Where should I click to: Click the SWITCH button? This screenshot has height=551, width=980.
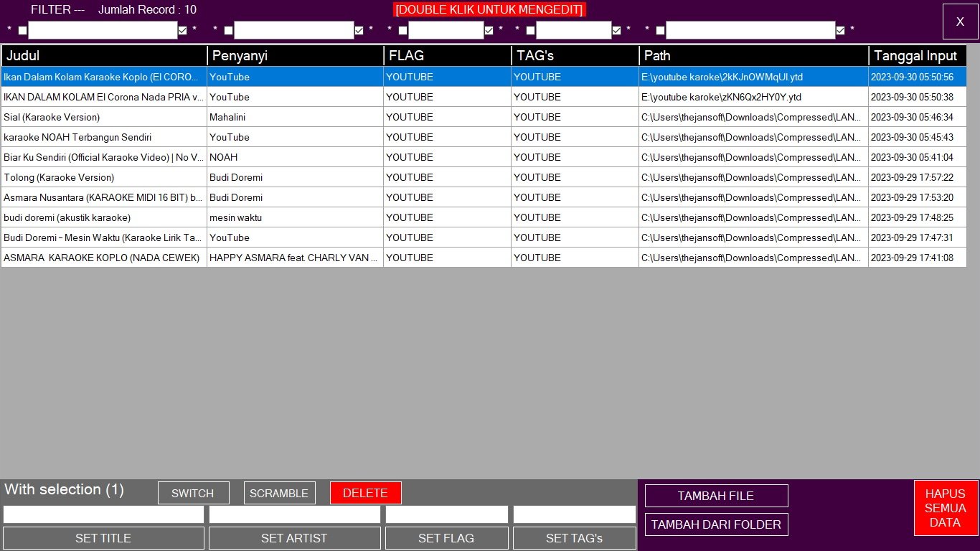click(x=194, y=493)
